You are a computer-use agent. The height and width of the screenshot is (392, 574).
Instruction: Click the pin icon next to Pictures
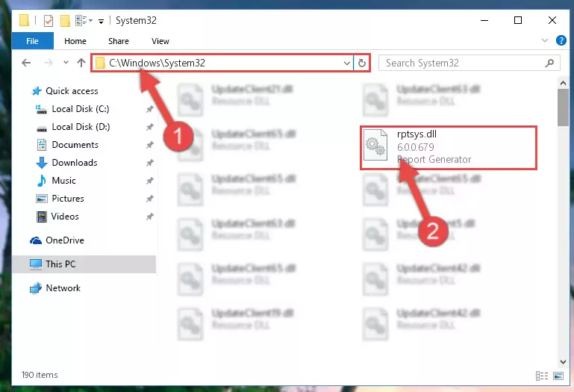tap(150, 199)
